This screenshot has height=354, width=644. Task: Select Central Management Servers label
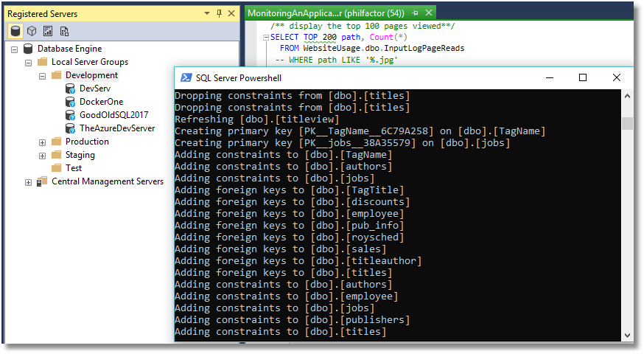point(108,181)
